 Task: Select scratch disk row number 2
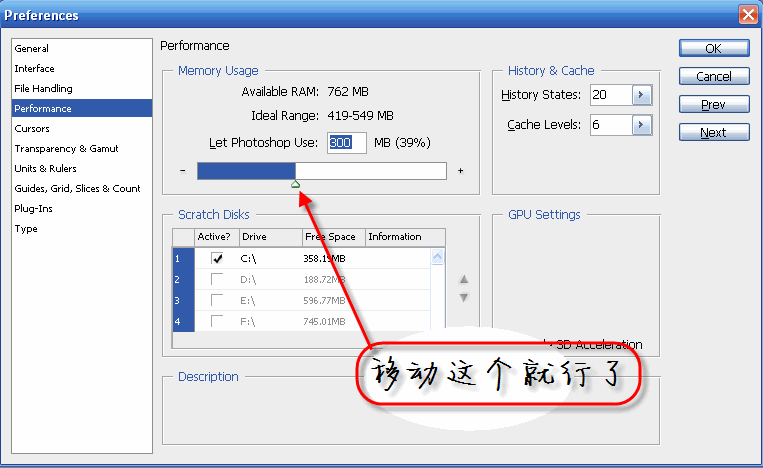click(x=184, y=279)
